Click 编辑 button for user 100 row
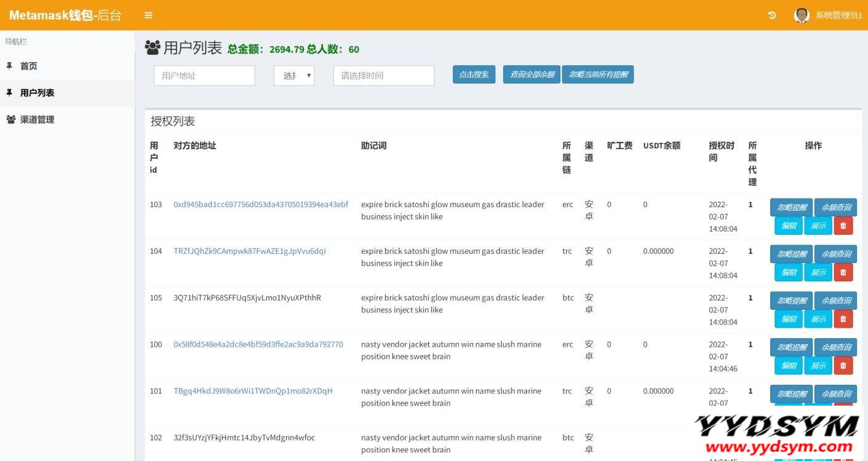The width and height of the screenshot is (868, 461). coord(788,366)
